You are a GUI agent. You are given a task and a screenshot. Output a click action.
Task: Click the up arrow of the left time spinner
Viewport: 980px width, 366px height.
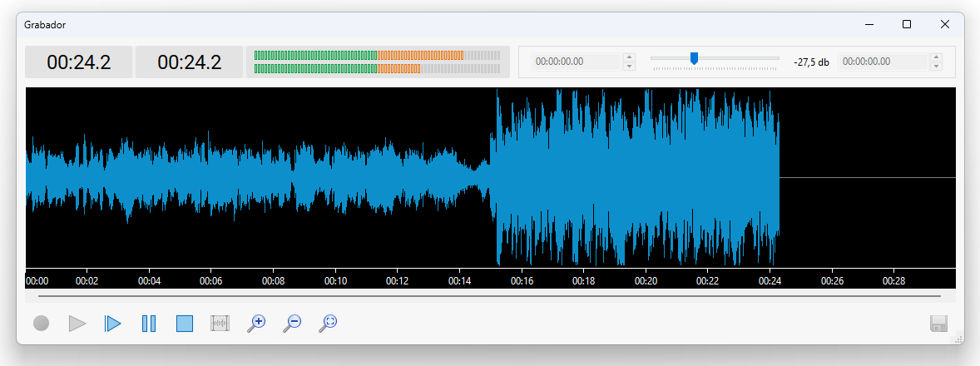(630, 57)
